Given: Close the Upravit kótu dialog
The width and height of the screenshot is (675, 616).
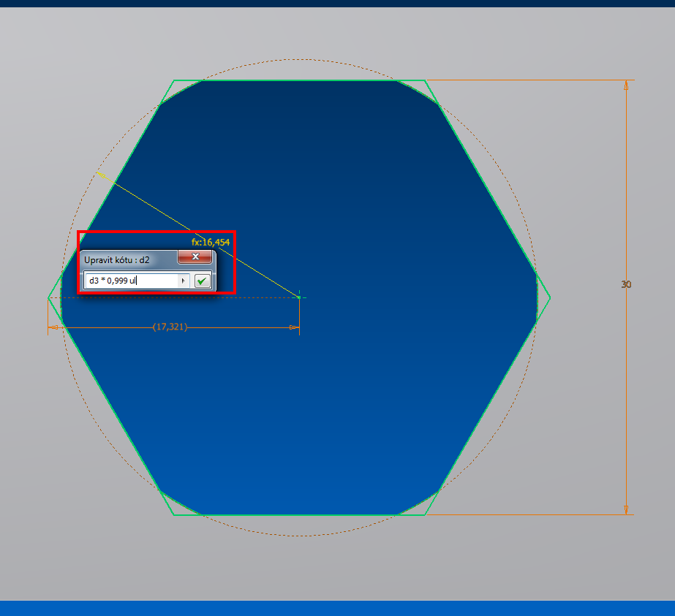Looking at the screenshot, I should point(195,257).
